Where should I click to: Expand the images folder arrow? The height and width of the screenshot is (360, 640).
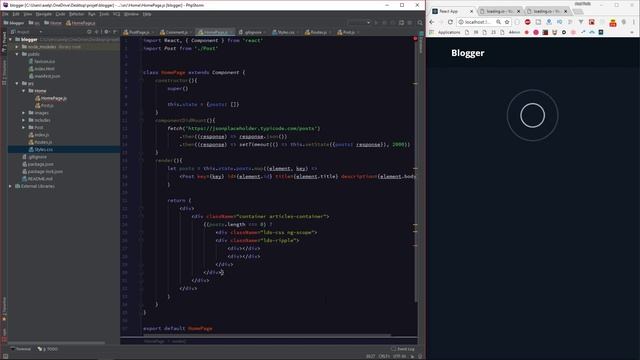[24, 113]
